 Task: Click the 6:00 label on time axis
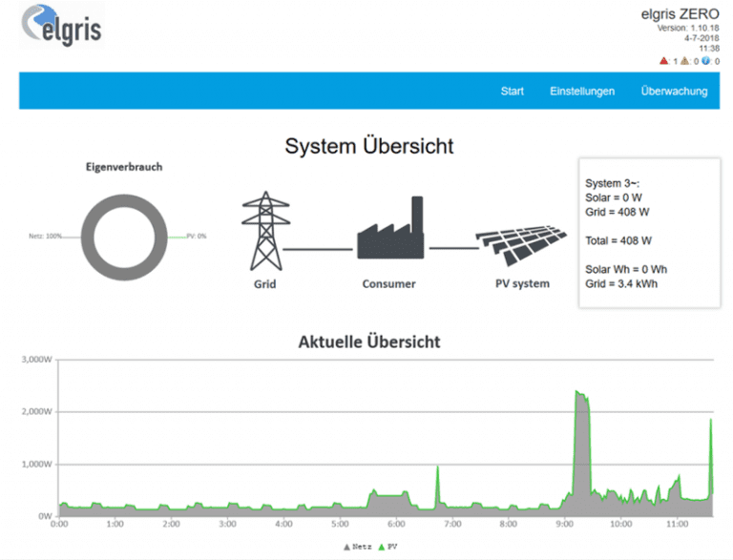tap(396, 524)
